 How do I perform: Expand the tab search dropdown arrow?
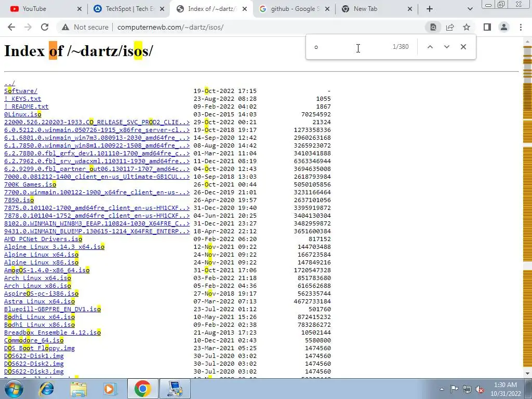[470, 9]
